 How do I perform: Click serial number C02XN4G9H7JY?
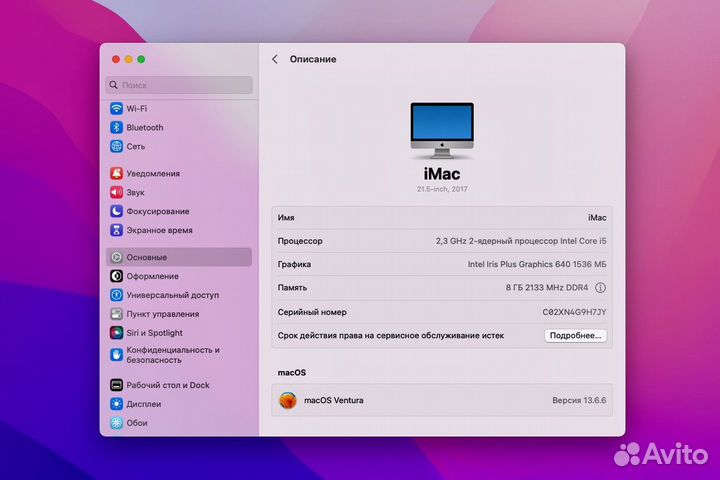(x=574, y=312)
